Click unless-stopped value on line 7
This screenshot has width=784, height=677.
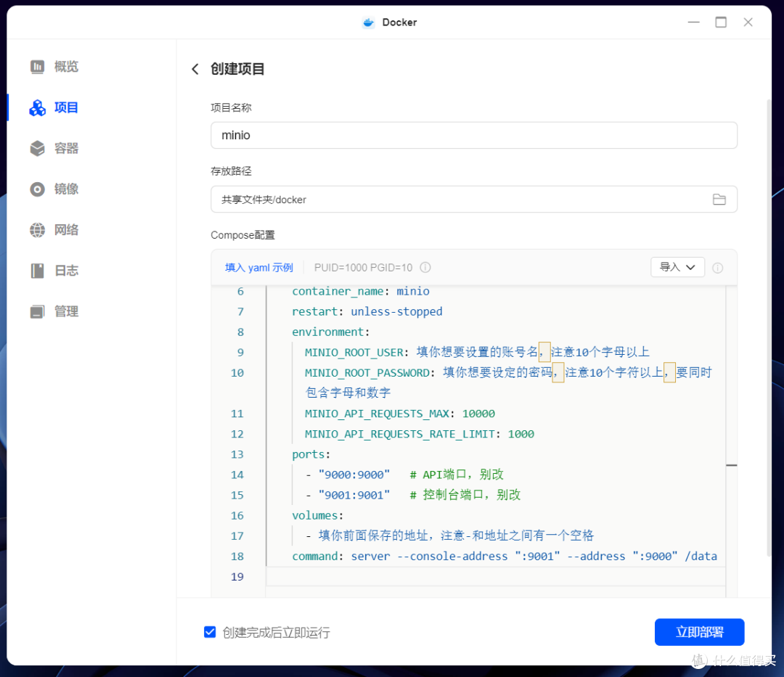point(396,312)
